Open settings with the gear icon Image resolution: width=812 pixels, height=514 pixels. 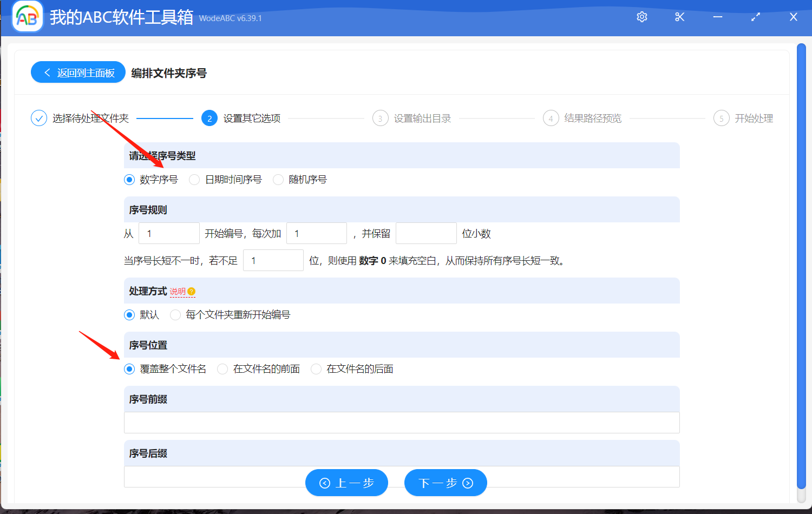(x=641, y=17)
